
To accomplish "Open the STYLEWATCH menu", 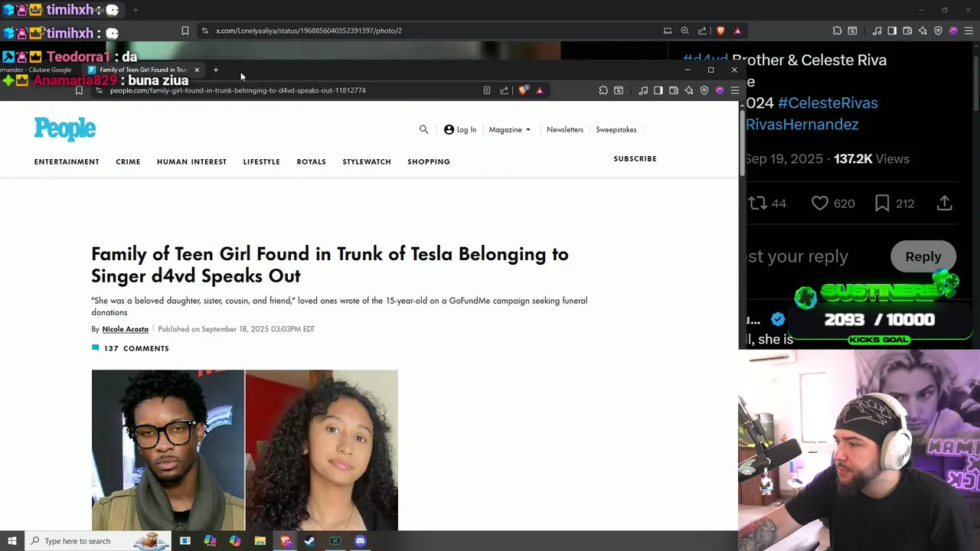I will click(x=367, y=161).
